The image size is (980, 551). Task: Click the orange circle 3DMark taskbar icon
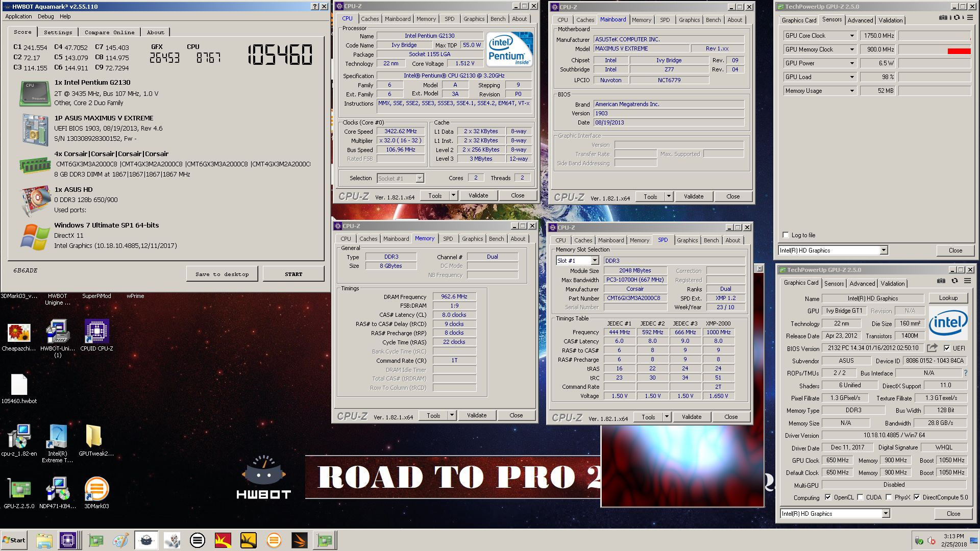pos(274,540)
